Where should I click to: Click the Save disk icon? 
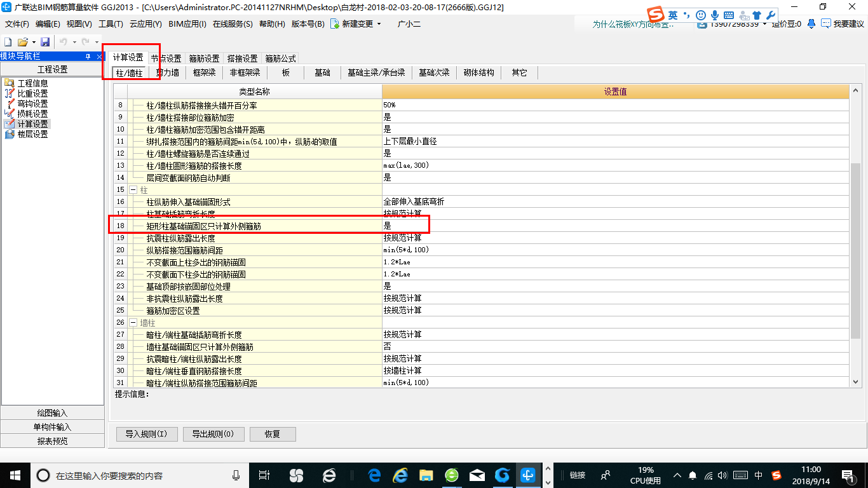point(45,42)
